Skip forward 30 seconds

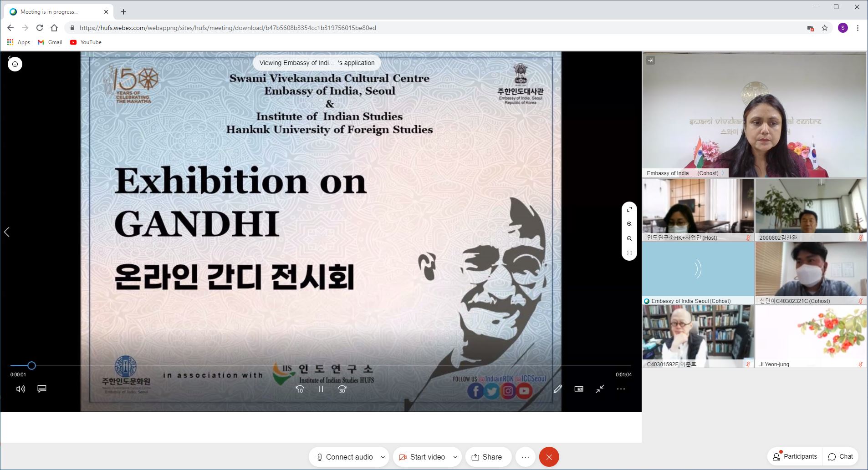click(x=342, y=389)
